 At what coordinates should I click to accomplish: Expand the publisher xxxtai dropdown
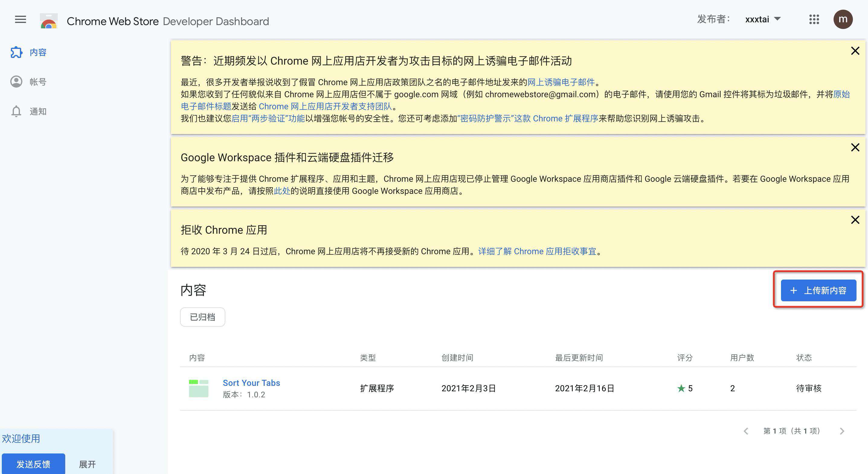(763, 19)
